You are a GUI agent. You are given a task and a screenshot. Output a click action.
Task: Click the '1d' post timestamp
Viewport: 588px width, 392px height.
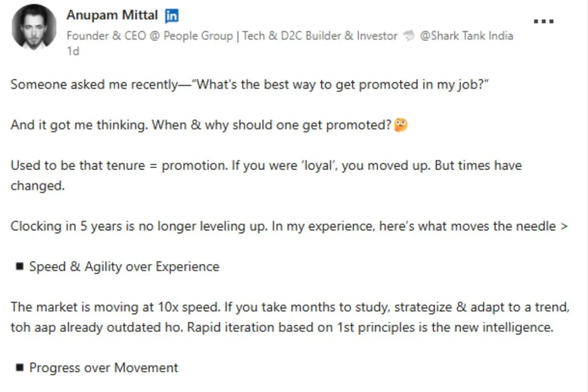(73, 51)
